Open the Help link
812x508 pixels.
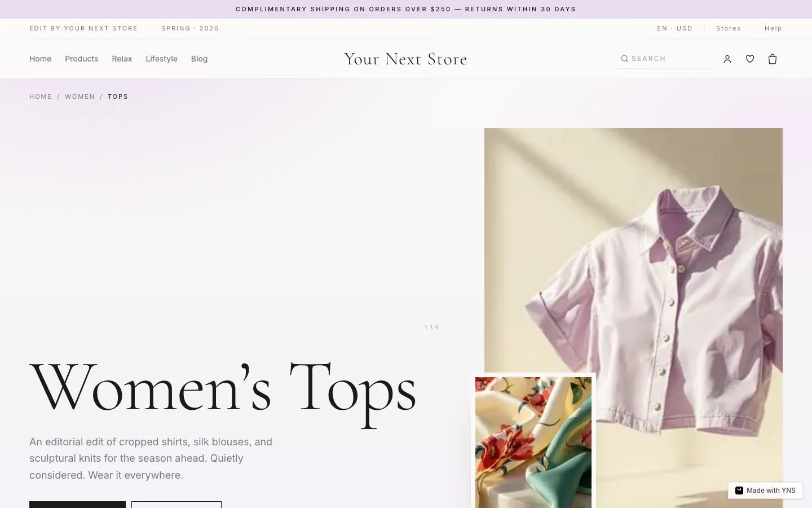[773, 28]
